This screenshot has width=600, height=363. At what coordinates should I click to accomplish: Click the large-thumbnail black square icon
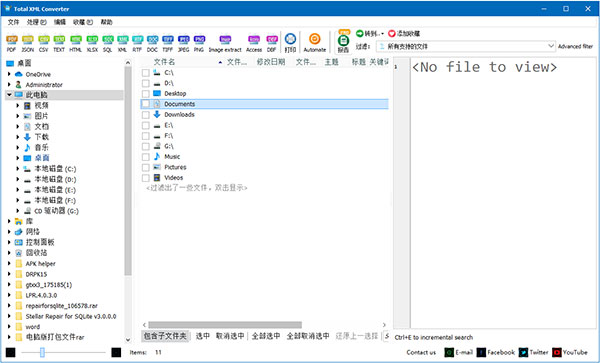116,352
